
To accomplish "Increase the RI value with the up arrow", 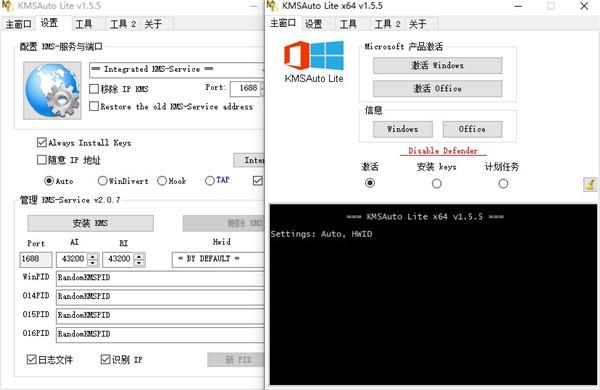I will (x=139, y=256).
